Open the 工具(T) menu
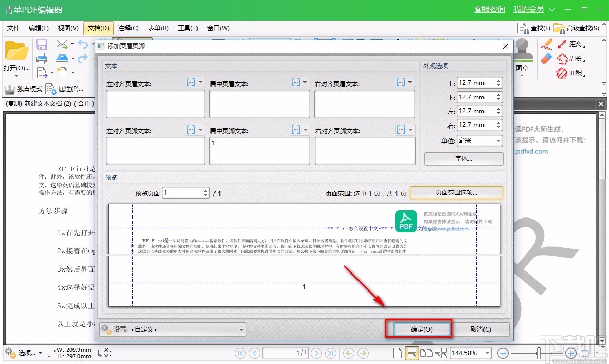 (x=187, y=28)
